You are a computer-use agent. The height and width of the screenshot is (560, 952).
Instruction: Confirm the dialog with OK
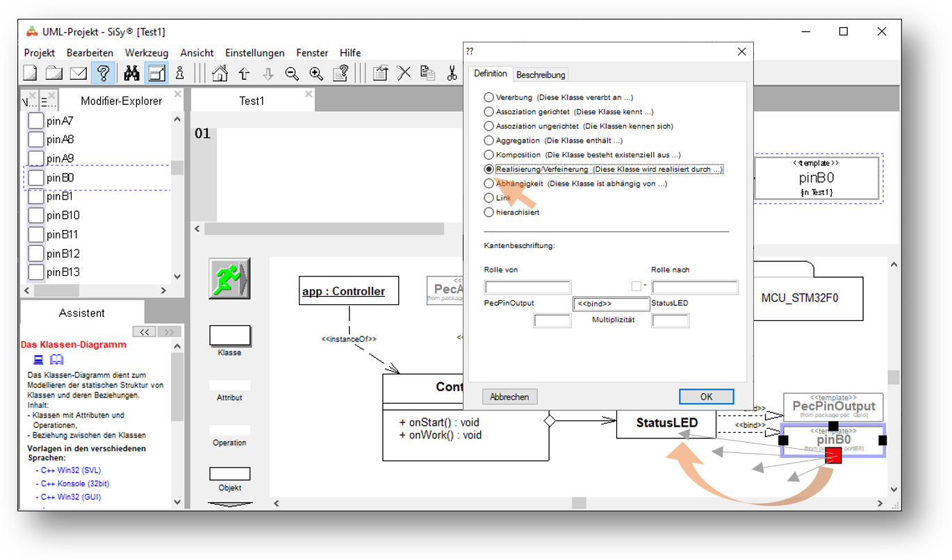click(706, 397)
